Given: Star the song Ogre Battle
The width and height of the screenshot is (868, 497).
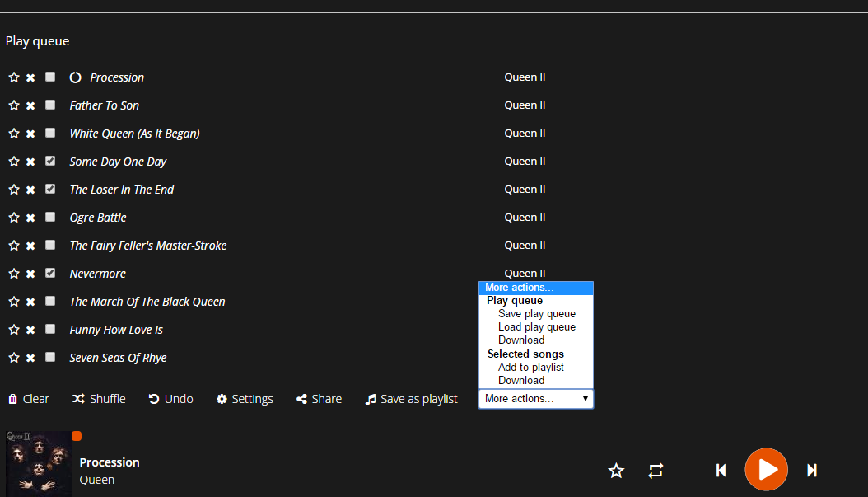Looking at the screenshot, I should click(x=14, y=218).
